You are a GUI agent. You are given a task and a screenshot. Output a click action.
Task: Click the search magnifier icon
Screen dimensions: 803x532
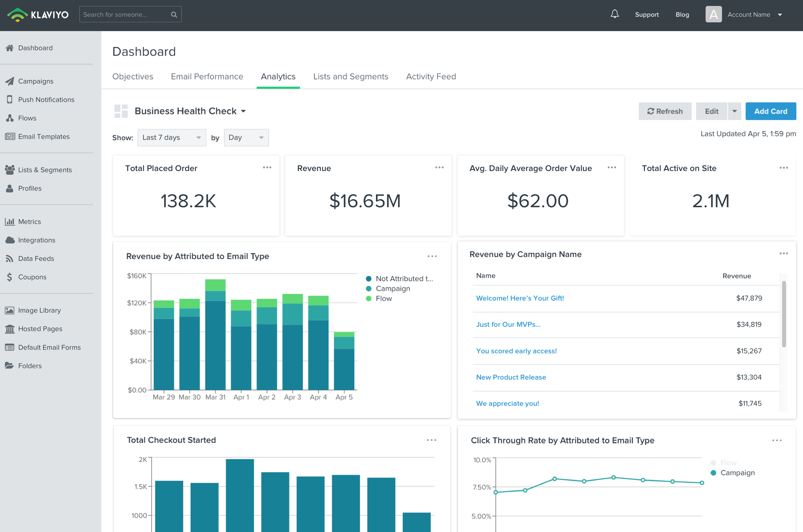174,15
